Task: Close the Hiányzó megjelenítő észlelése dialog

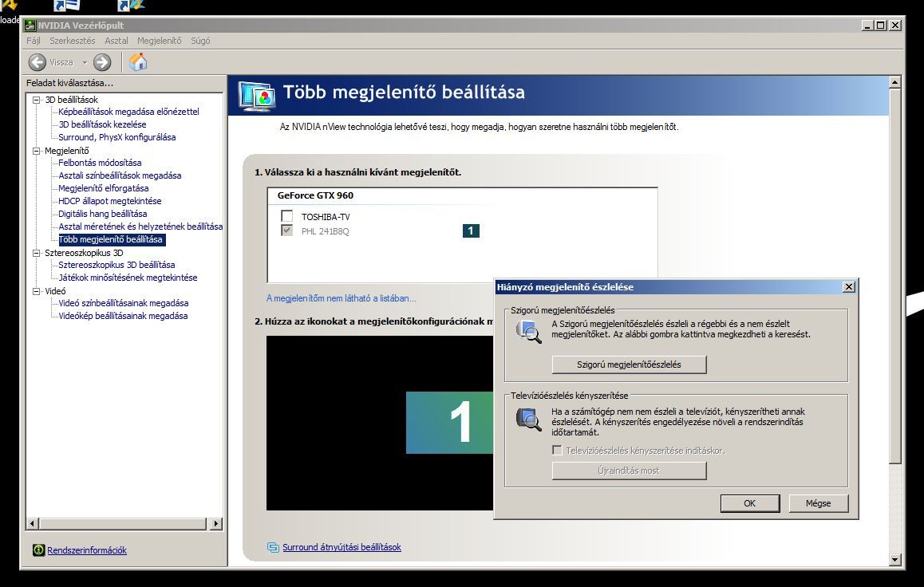Action: [x=848, y=287]
